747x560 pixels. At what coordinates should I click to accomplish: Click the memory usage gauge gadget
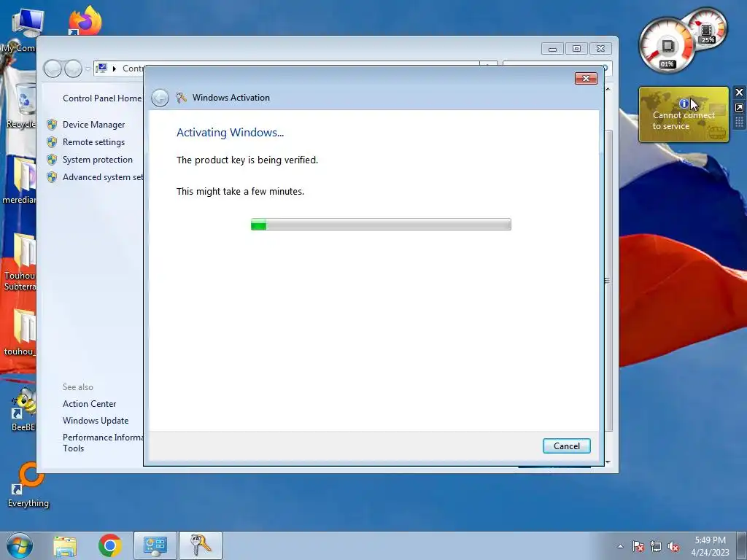coord(707,28)
